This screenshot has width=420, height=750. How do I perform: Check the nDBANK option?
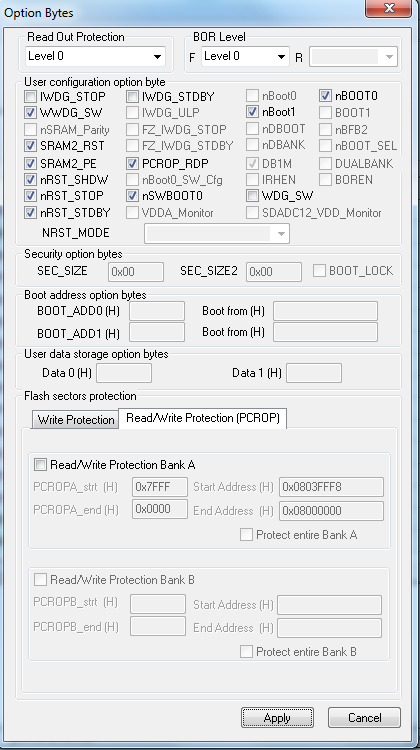coord(253,145)
